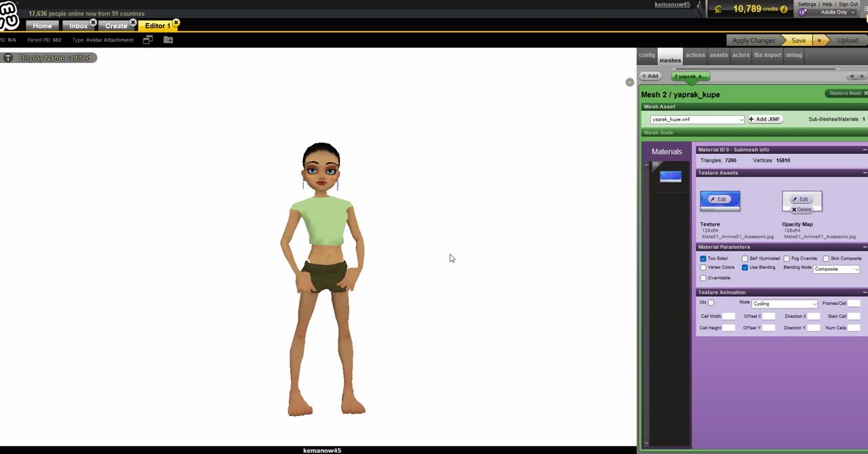Screen dimensions: 868x454
Task: Switch to the fbx import tab
Action: [768, 56]
